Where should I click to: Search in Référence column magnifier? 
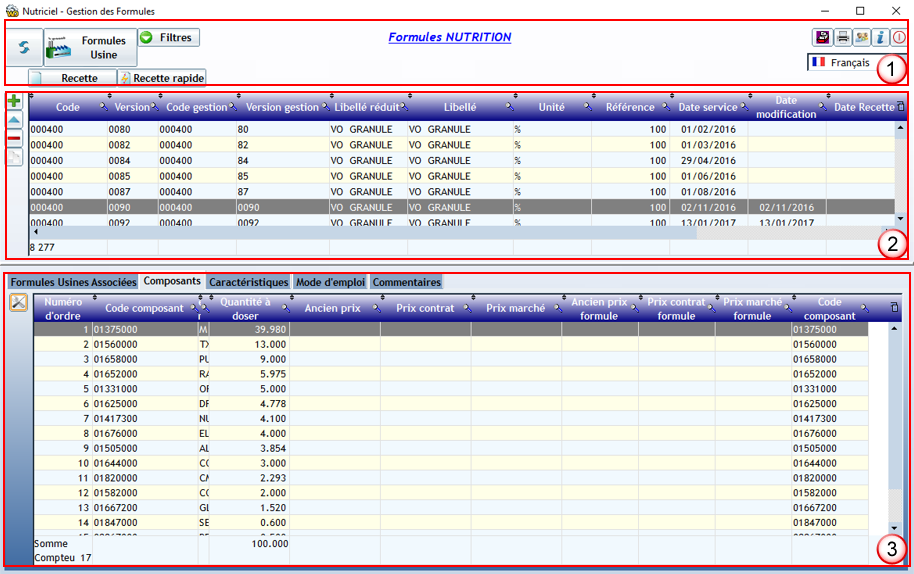pos(666,107)
